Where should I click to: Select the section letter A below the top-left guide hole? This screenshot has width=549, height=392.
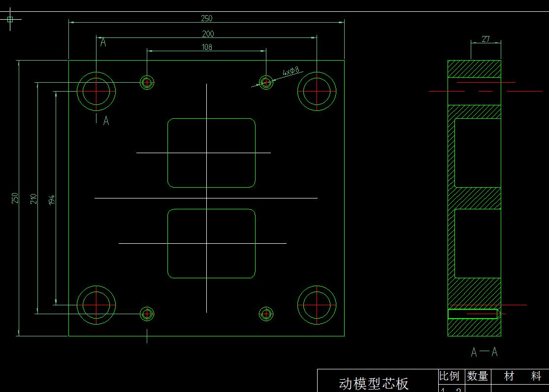[x=106, y=121]
